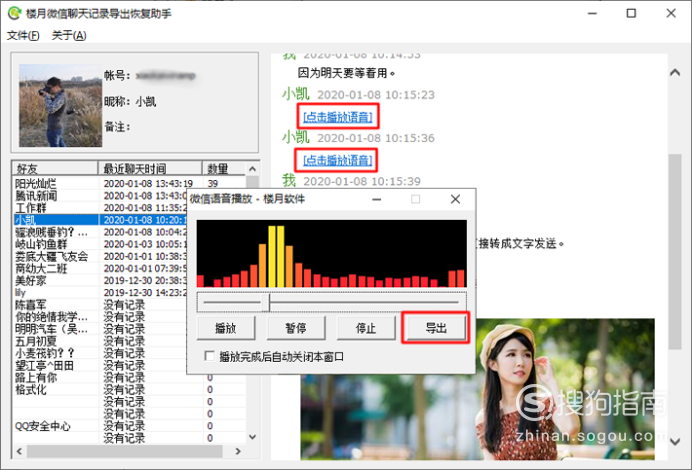Viewport: 692px width, 470px height.
Task: Minimize the main application window
Action: [x=592, y=13]
